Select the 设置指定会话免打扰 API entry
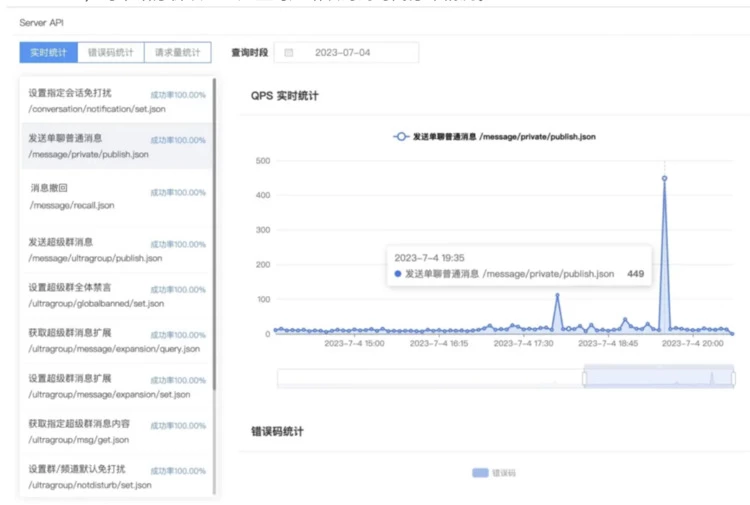 [x=117, y=100]
